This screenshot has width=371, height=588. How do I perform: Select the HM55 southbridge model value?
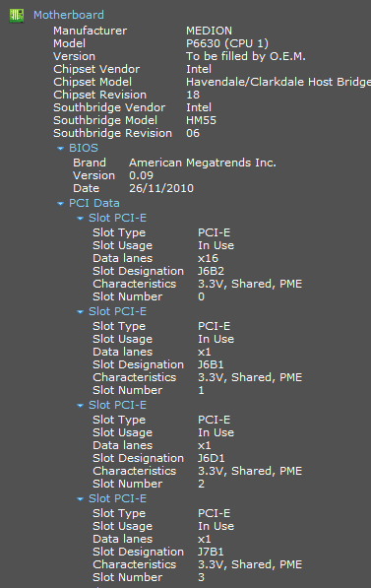coord(201,120)
